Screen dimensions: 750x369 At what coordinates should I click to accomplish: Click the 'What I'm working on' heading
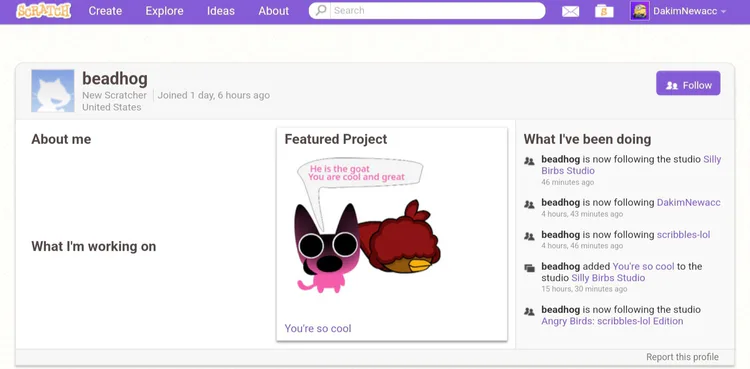(94, 246)
